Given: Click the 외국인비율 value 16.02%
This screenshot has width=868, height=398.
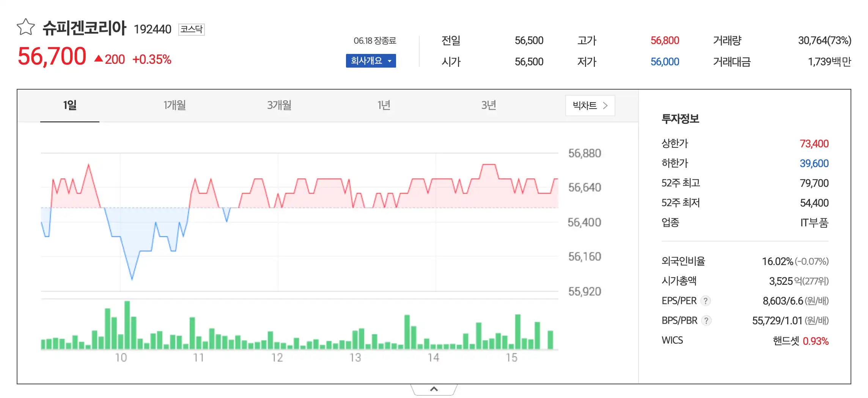Looking at the screenshot, I should (x=777, y=262).
